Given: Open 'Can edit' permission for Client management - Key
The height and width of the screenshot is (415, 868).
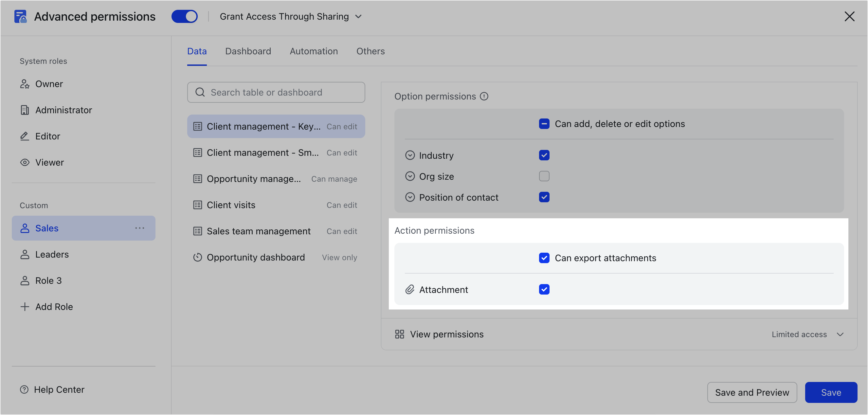Looking at the screenshot, I should 342,127.
